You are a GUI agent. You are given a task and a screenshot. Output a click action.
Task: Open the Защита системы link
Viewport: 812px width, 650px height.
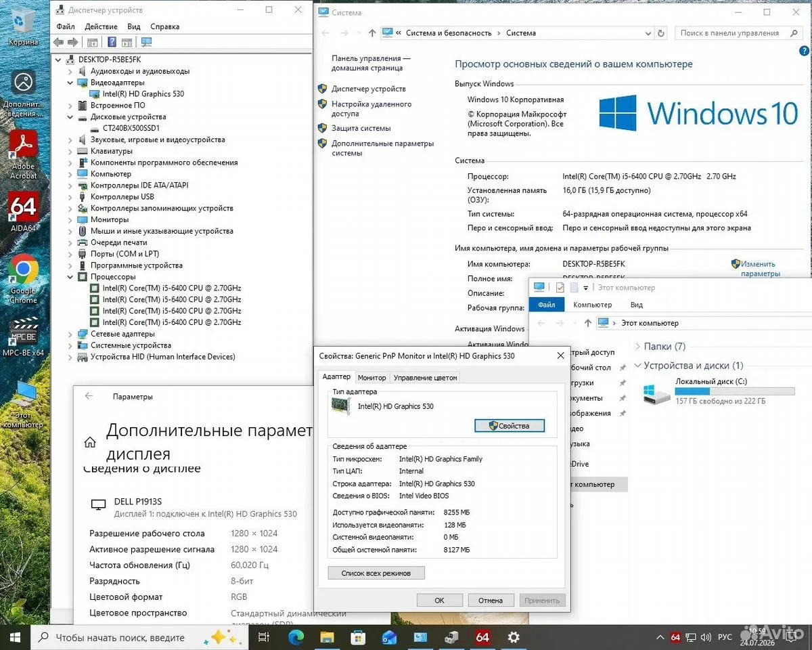[x=361, y=128]
